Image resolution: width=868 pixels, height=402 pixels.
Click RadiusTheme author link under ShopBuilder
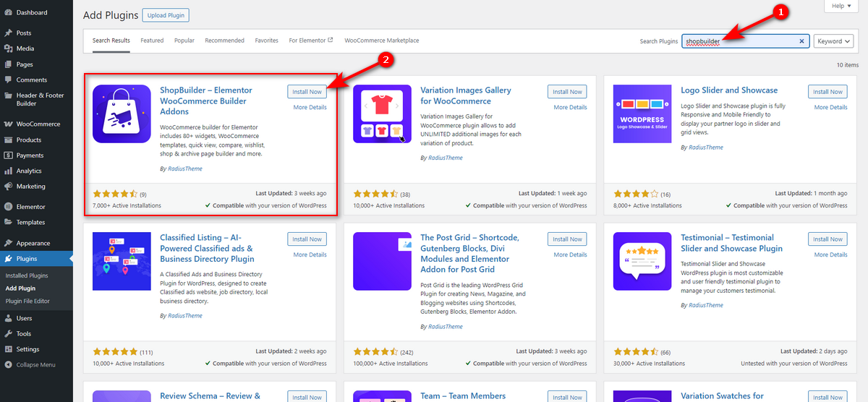(184, 168)
